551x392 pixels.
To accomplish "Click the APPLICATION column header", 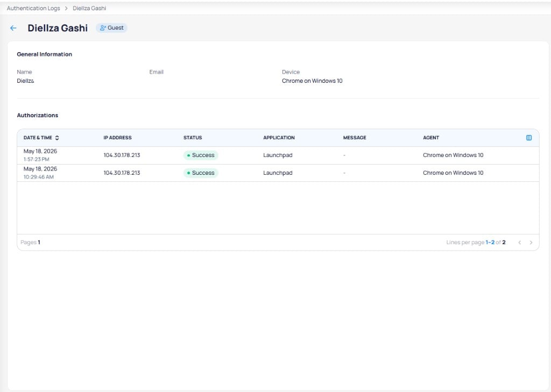I will tap(279, 138).
